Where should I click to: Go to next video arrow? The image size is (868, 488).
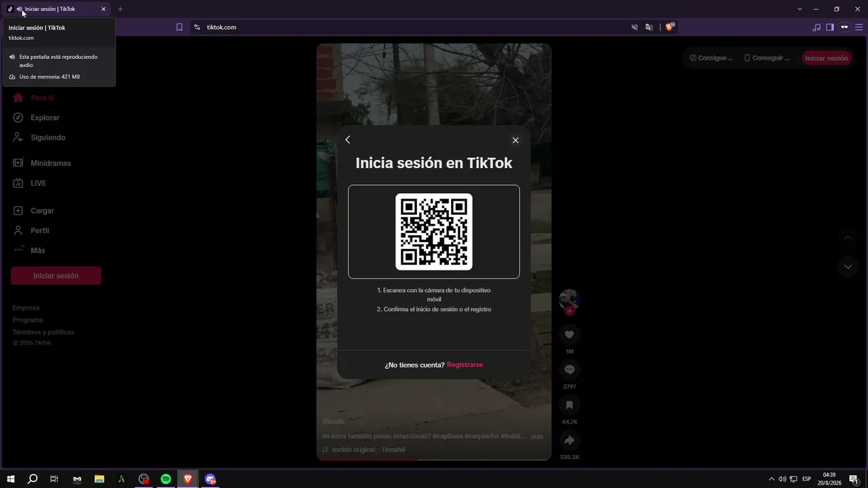(x=848, y=266)
